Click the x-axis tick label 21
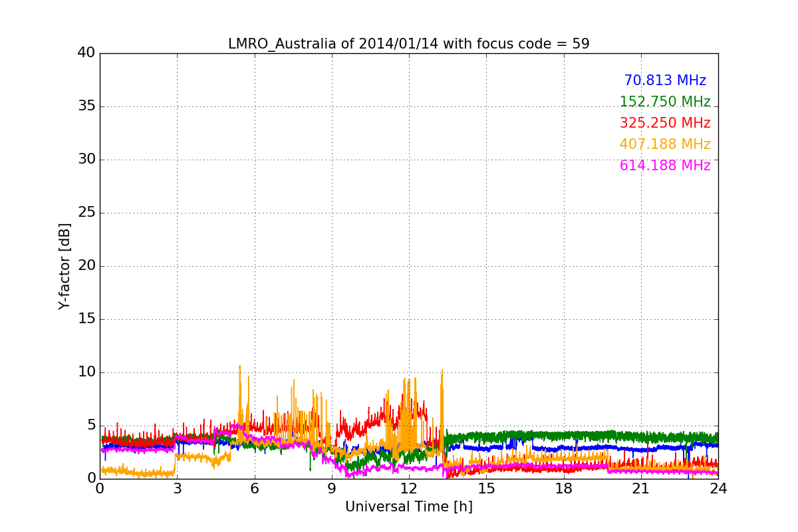Viewport: 798px width, 532px height. click(641, 489)
